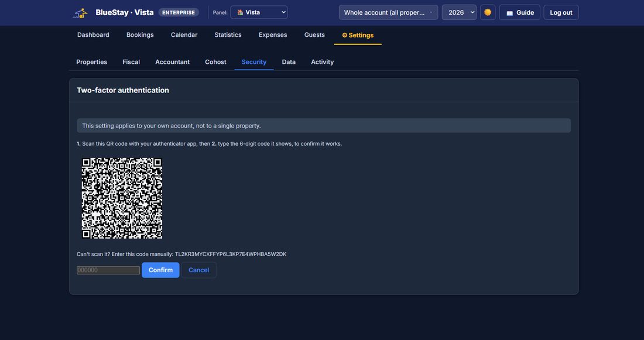Click the Log out button
644x340 pixels.
click(561, 12)
